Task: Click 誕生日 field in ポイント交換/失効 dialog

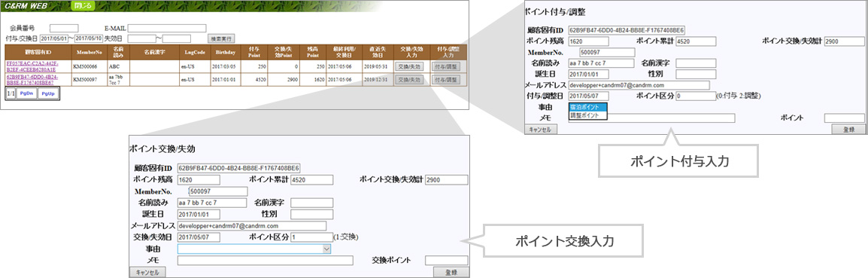Action: click(x=199, y=214)
